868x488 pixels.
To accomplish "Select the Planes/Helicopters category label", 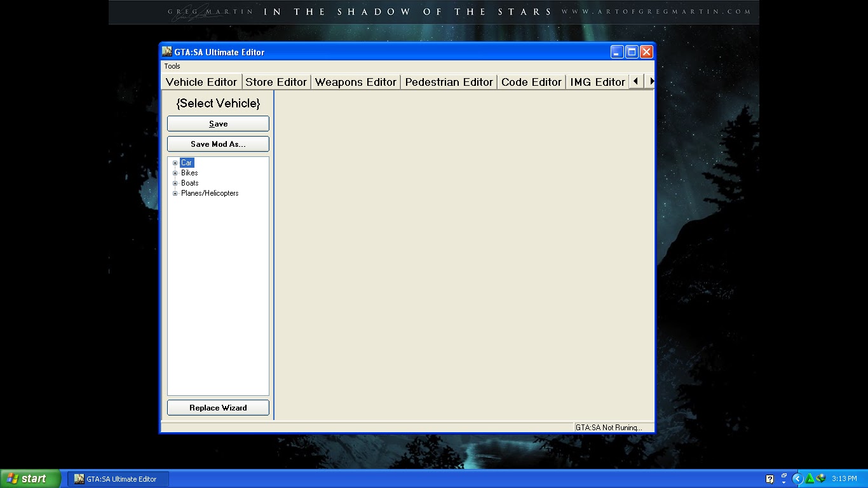I will [x=210, y=193].
